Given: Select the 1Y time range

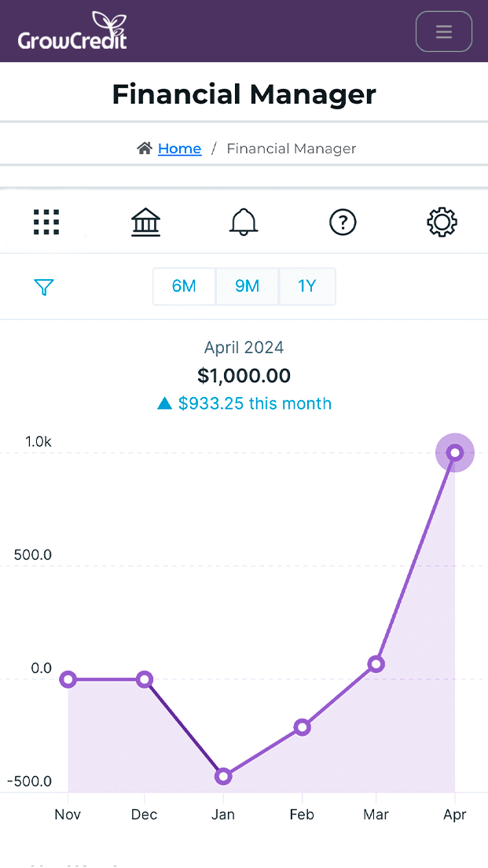Looking at the screenshot, I should pos(307,286).
